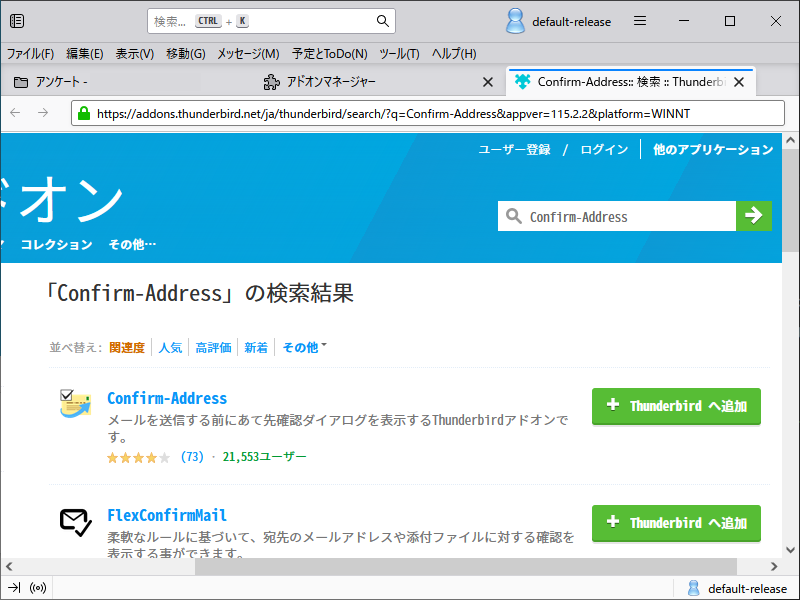Image resolution: width=800 pixels, height=600 pixels.
Task: Close the アドオンマネージャー tab
Action: 488,82
